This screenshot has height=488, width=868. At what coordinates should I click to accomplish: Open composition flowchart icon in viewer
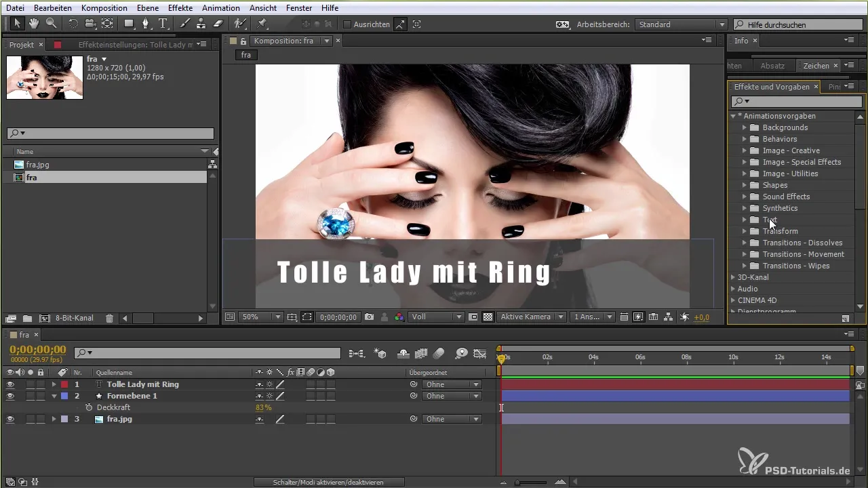point(669,317)
